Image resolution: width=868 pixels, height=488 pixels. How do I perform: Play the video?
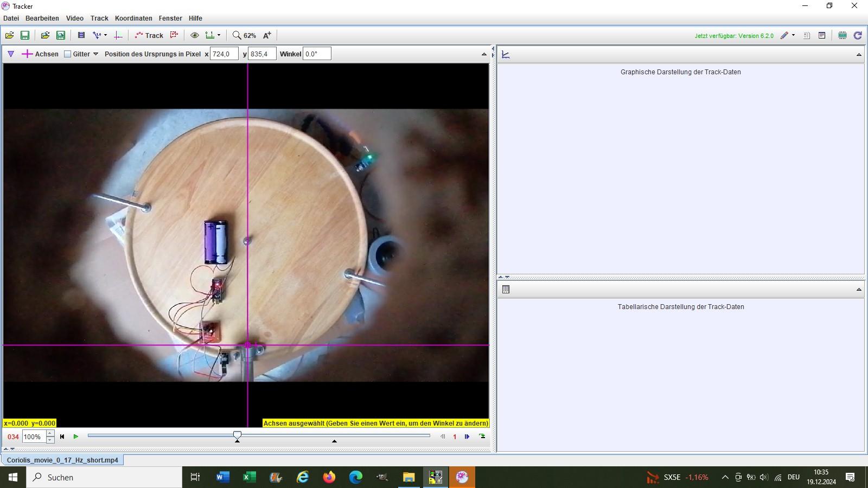(x=76, y=436)
